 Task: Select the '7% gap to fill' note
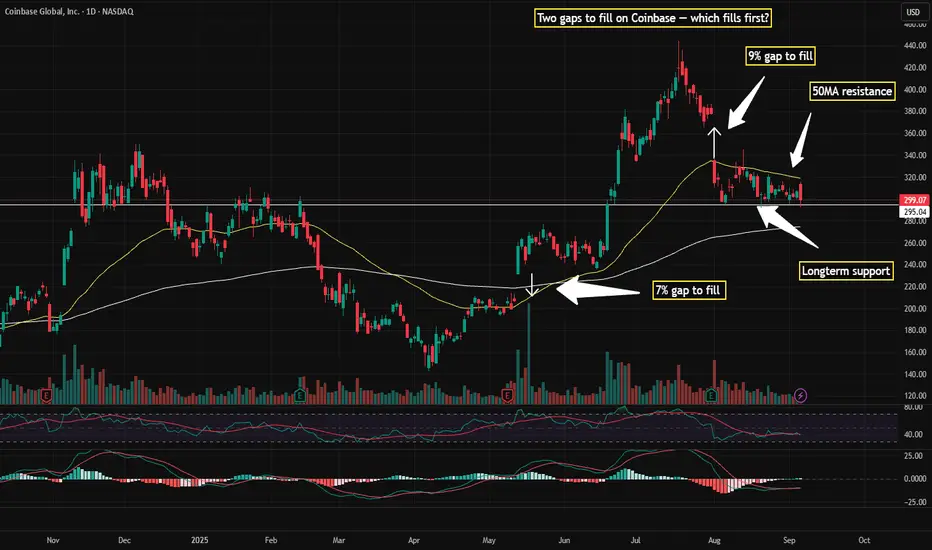tap(688, 290)
